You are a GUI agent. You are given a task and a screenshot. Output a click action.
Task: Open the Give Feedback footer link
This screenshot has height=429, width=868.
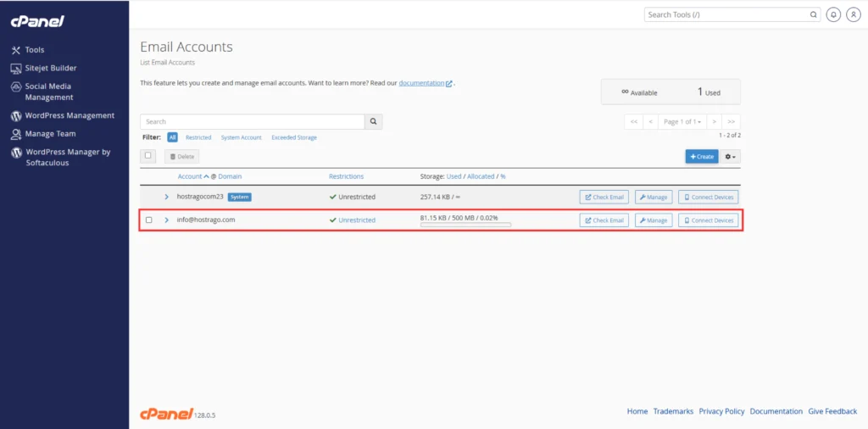(832, 412)
